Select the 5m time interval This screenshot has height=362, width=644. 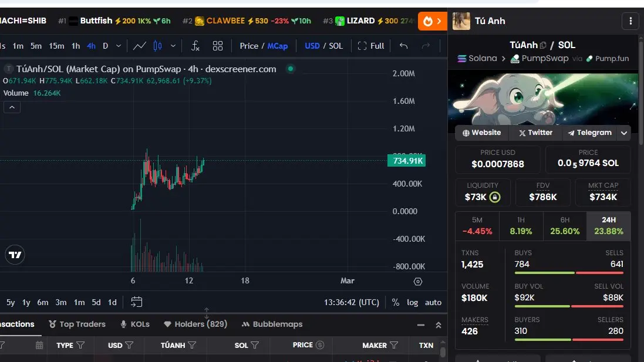pyautogui.click(x=36, y=46)
